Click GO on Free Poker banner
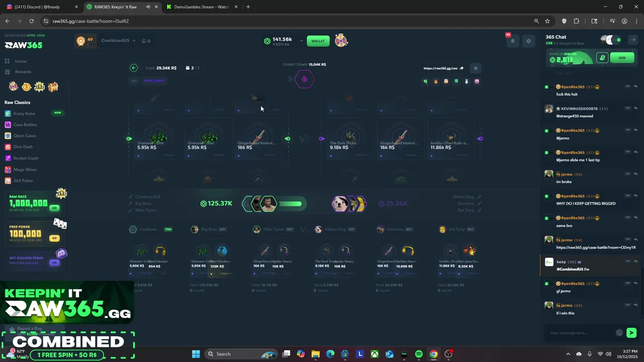This screenshot has width=644, height=362. pos(54,238)
